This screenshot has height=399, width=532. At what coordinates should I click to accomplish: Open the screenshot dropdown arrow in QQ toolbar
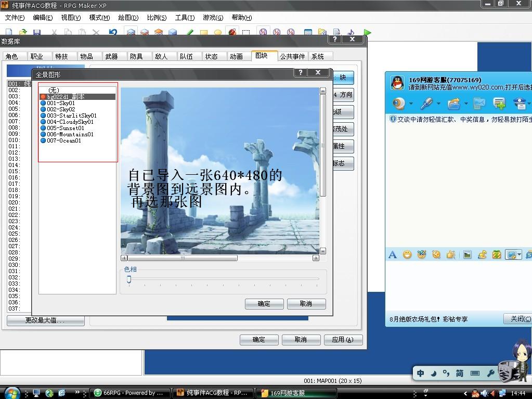[x=519, y=254]
